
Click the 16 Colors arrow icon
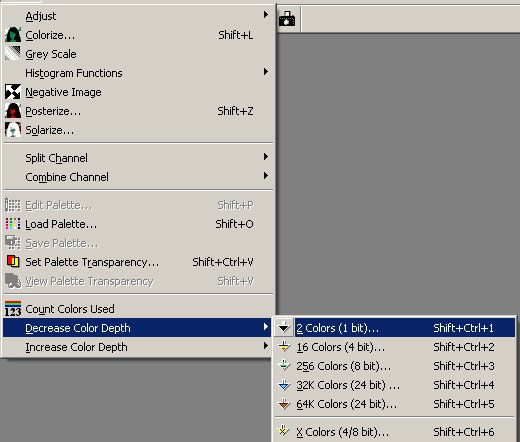[x=284, y=347]
